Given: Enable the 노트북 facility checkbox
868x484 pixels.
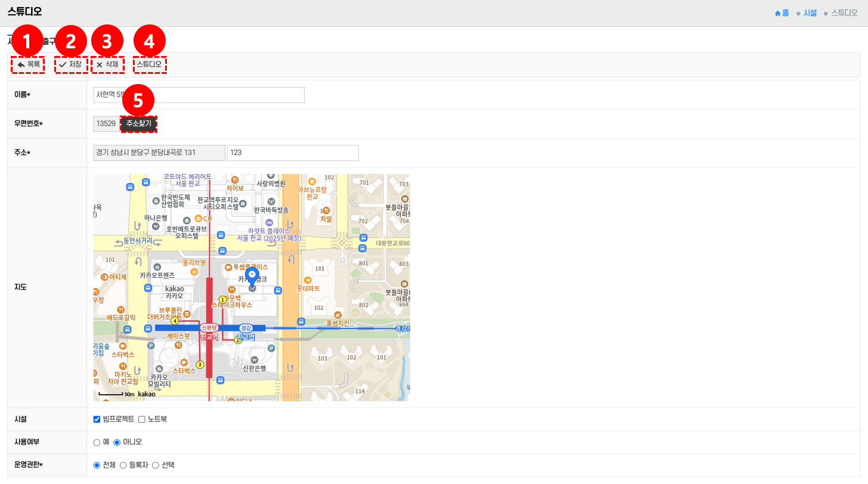Looking at the screenshot, I should pyautogui.click(x=142, y=419).
